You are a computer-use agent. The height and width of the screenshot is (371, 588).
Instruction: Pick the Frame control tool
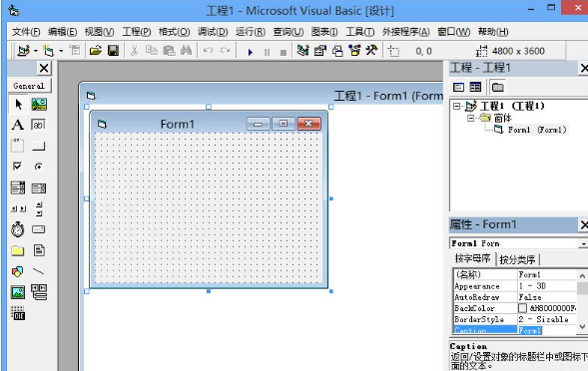coord(17,146)
